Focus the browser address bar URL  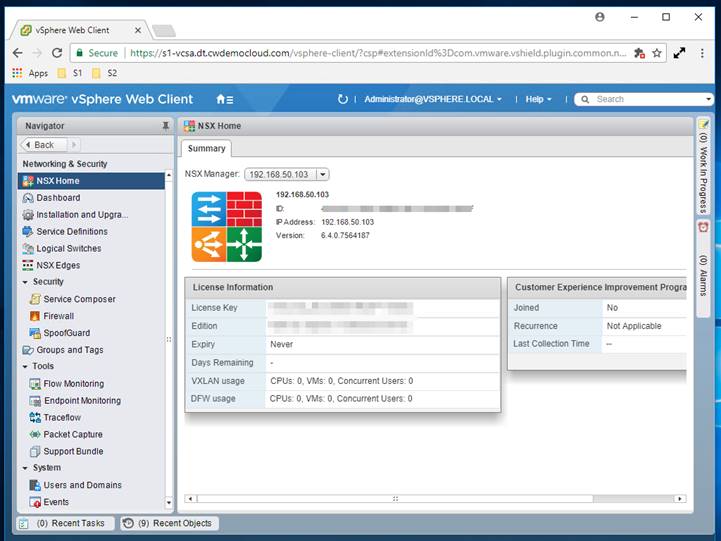[378, 53]
